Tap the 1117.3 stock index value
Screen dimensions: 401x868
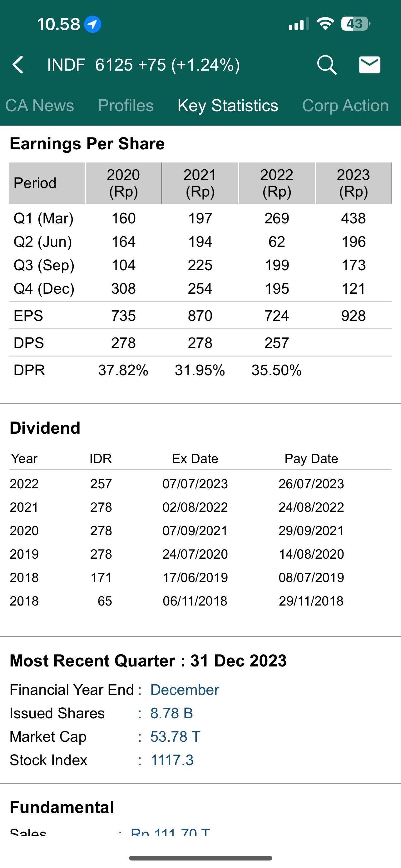[172, 760]
